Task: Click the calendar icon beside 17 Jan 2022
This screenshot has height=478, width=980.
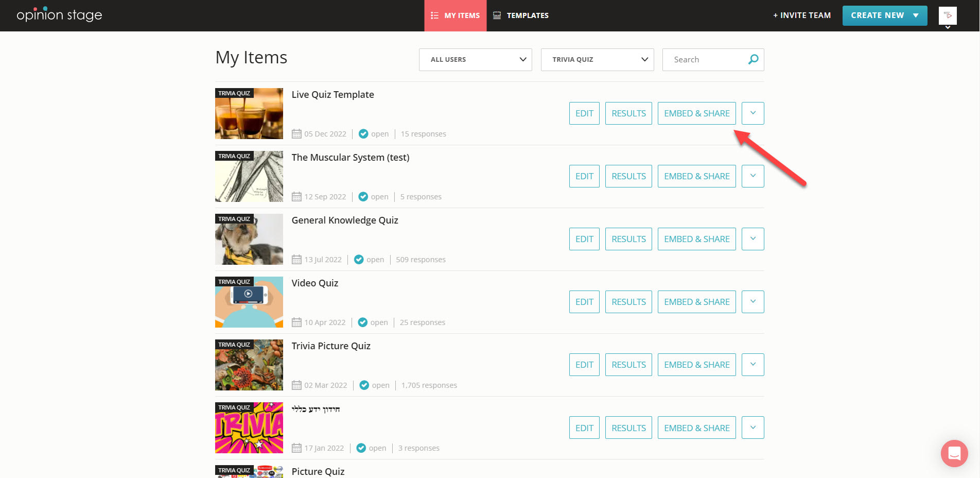Action: click(x=296, y=448)
